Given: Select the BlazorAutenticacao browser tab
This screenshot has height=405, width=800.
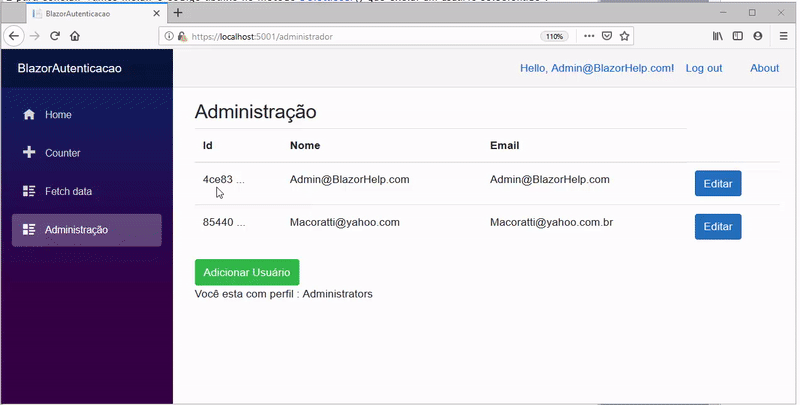Looking at the screenshot, I should (x=96, y=14).
